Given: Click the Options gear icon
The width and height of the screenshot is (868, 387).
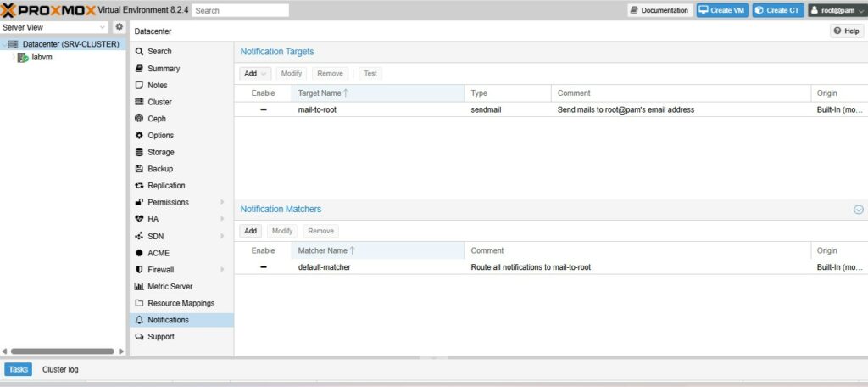Looking at the screenshot, I should coord(139,135).
